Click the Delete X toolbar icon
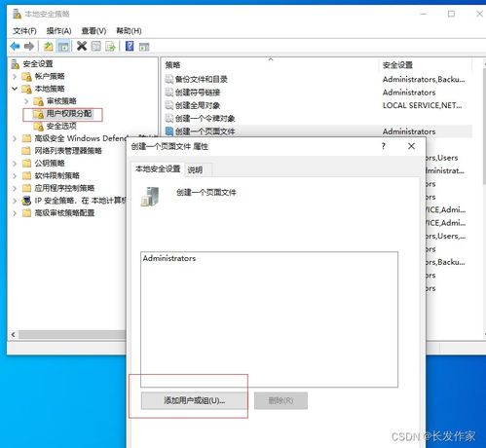Image resolution: width=486 pixels, height=448 pixels. (82, 46)
